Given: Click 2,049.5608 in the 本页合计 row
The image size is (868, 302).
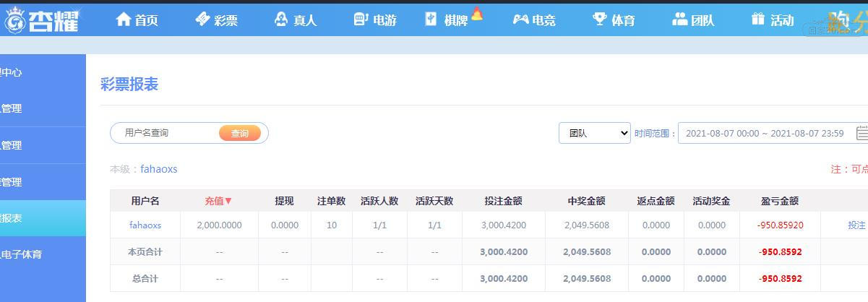Looking at the screenshot, I should [x=587, y=251].
